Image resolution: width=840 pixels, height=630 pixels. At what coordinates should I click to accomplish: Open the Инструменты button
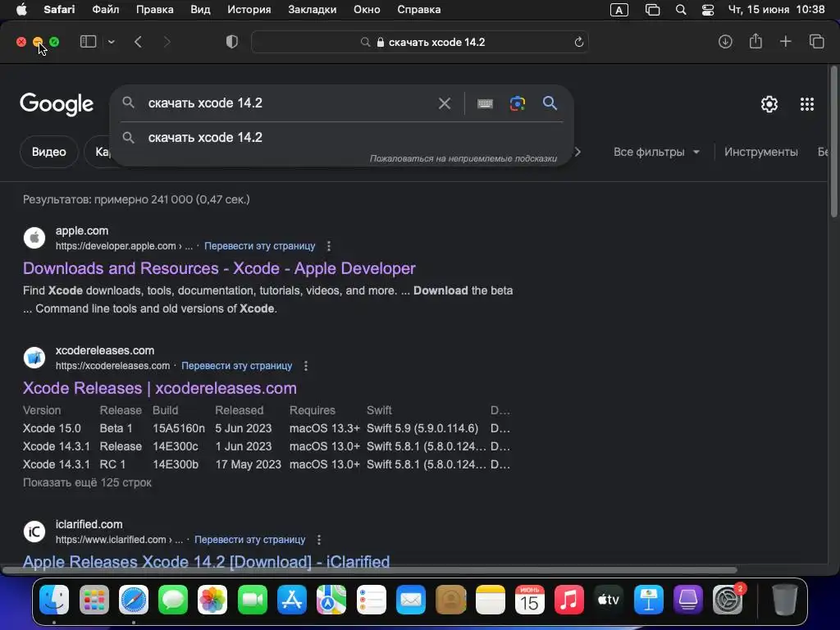coord(760,152)
